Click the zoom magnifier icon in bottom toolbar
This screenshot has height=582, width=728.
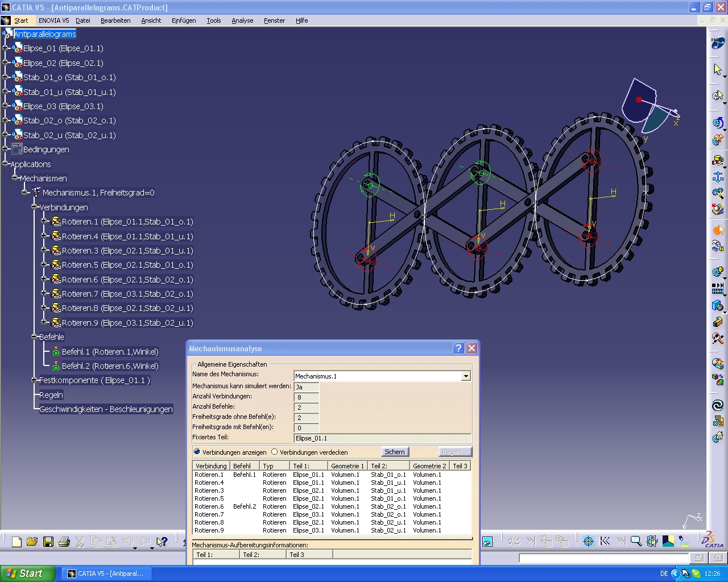[636, 541]
